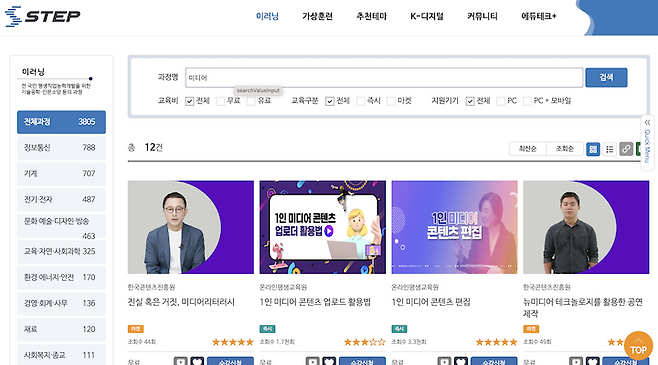Screen dimensions: 658x365
Task: Click 조회수 3.3천회 view count
Action: pyautogui.click(x=409, y=342)
